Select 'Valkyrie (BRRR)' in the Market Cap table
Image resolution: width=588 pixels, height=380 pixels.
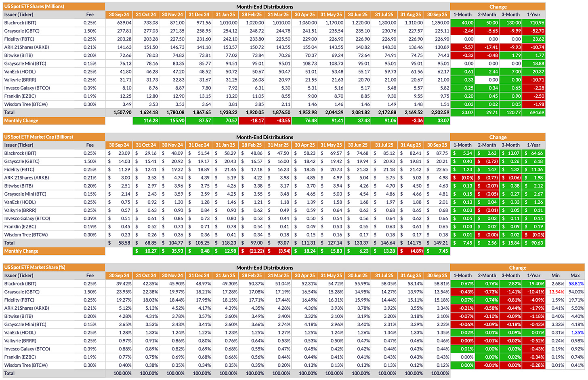(x=20, y=210)
